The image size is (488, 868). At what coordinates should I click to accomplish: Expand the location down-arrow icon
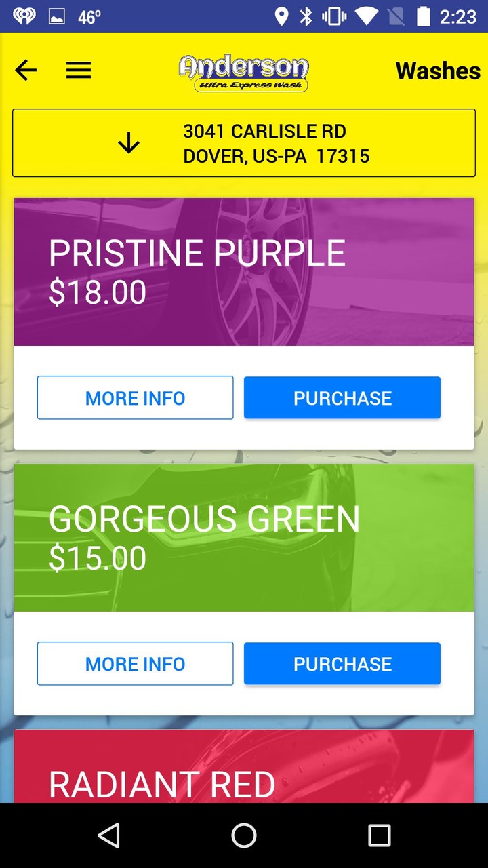click(129, 143)
